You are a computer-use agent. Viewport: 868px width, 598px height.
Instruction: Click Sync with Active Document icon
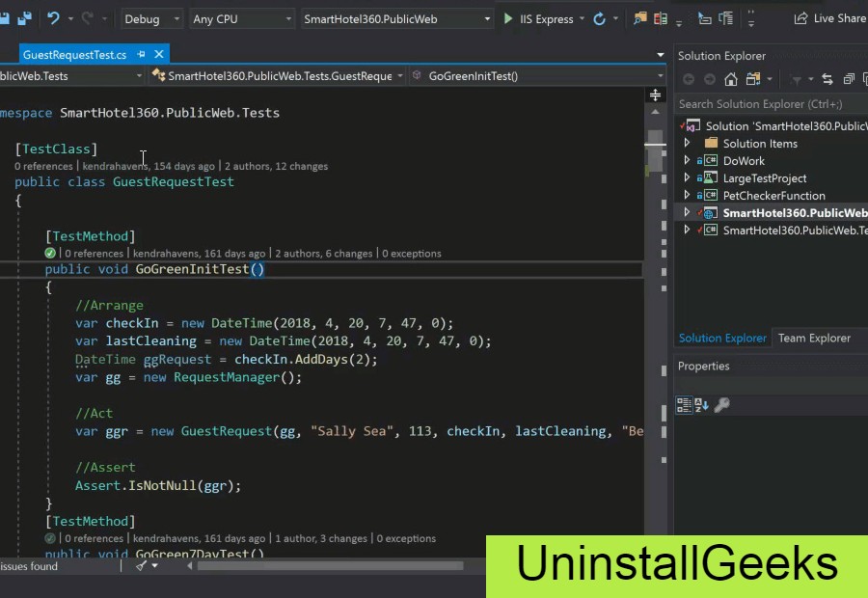coord(827,79)
